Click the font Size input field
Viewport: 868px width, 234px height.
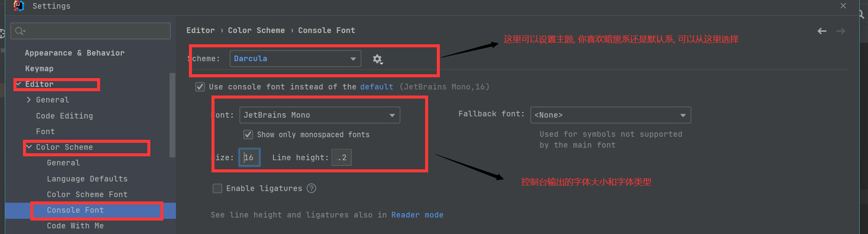pyautogui.click(x=250, y=158)
